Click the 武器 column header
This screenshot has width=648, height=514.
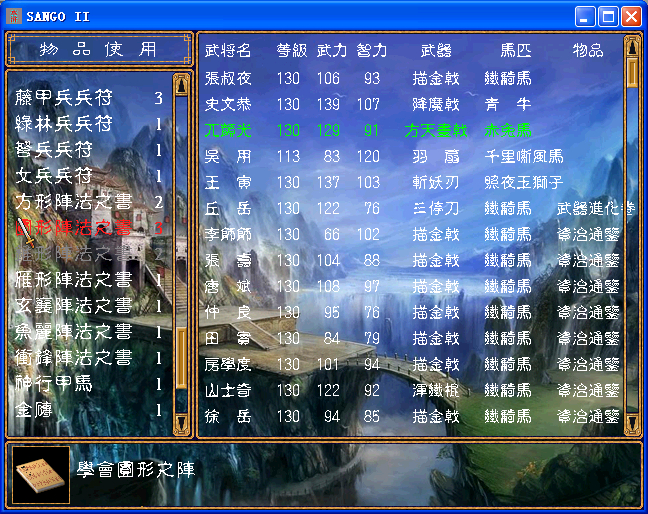(436, 51)
